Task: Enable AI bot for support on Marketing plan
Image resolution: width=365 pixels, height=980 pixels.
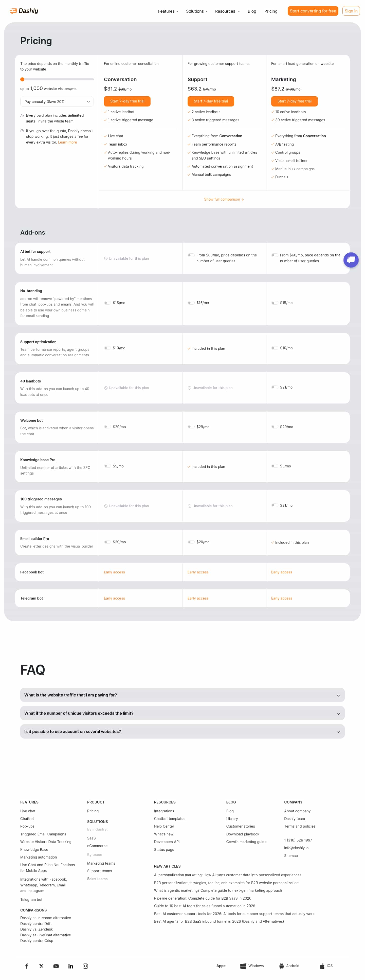Action: pos(275,255)
